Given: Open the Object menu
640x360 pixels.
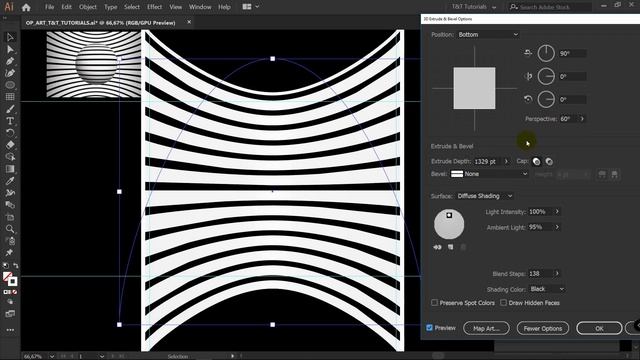Looking at the screenshot, I should pyautogui.click(x=88, y=7).
